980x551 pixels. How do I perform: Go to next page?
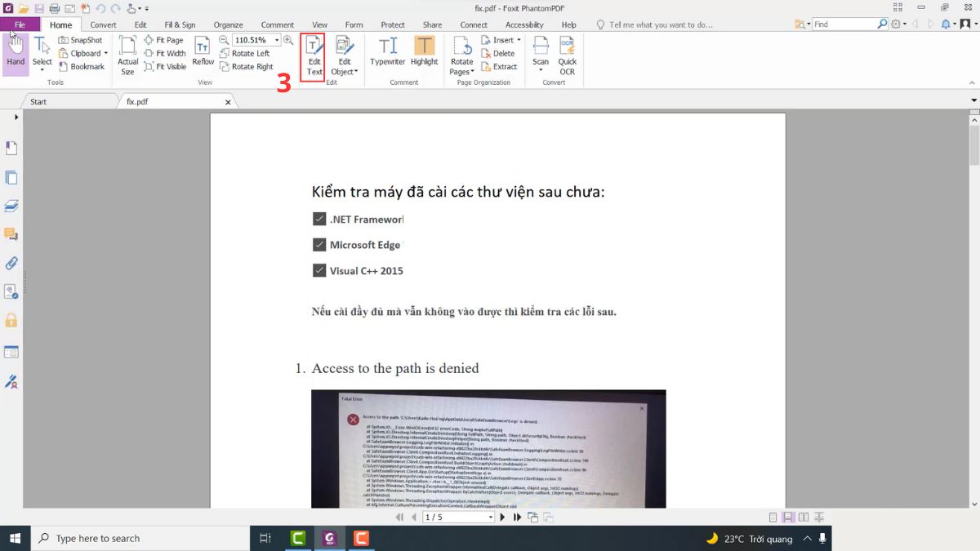[502, 517]
